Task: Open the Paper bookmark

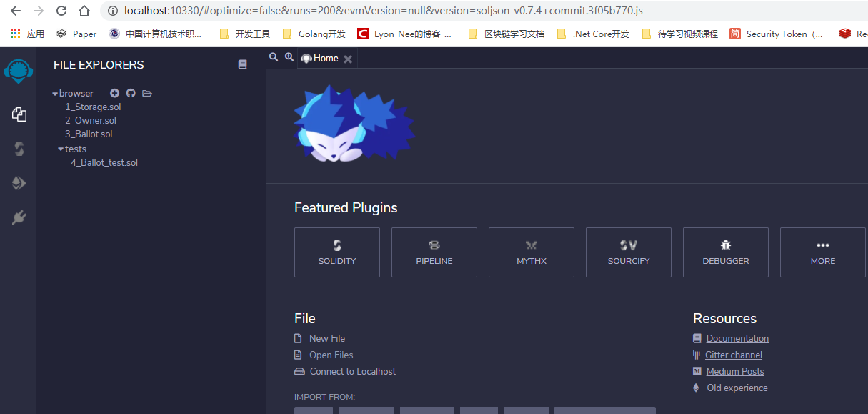Action: coord(76,34)
